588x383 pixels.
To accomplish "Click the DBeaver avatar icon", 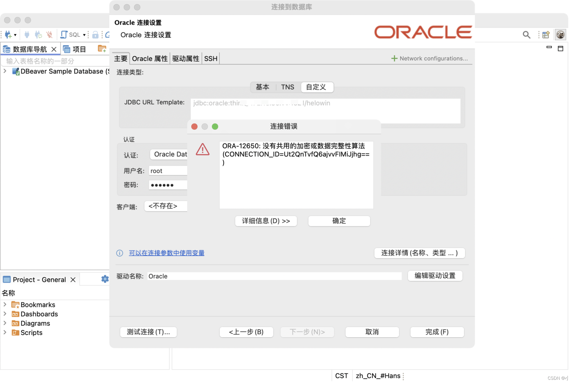I will 561,35.
